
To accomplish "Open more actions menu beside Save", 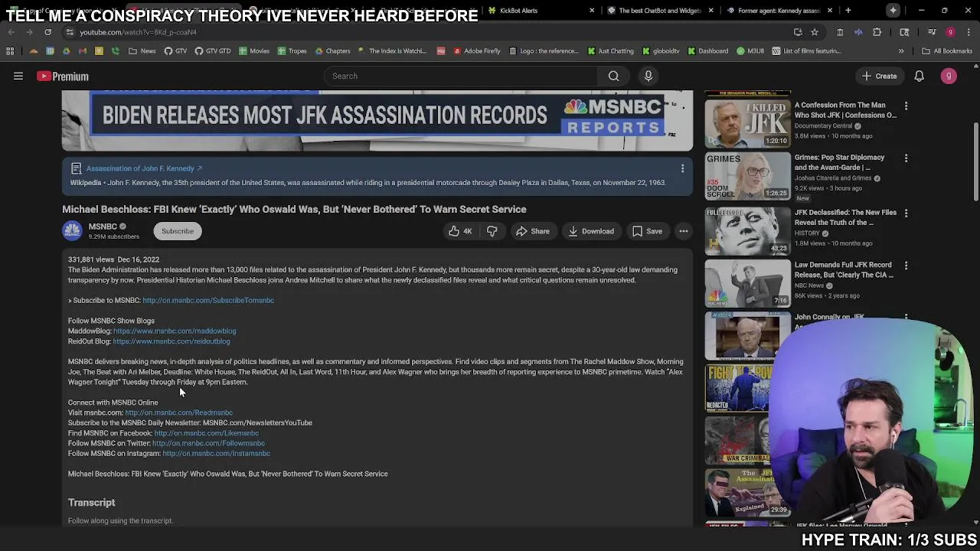I will tap(683, 231).
